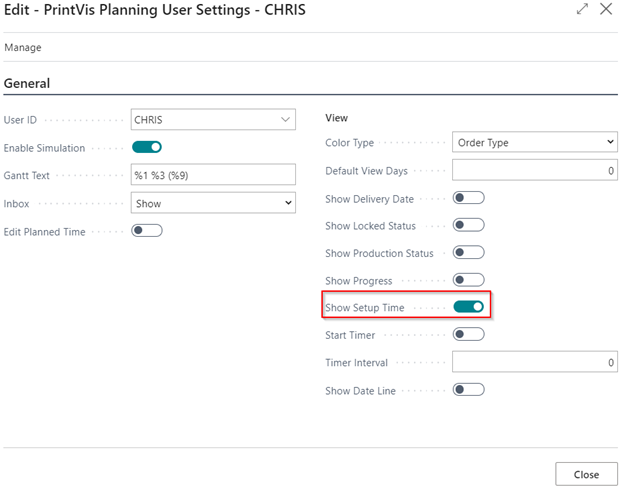
Task: Click the Gantt Text input field
Action: [213, 175]
